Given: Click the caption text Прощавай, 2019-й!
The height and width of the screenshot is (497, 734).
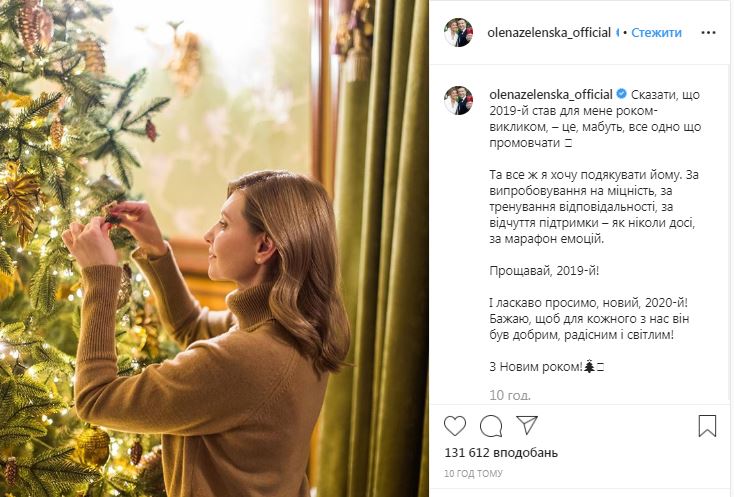Looking at the screenshot, I should 544,271.
